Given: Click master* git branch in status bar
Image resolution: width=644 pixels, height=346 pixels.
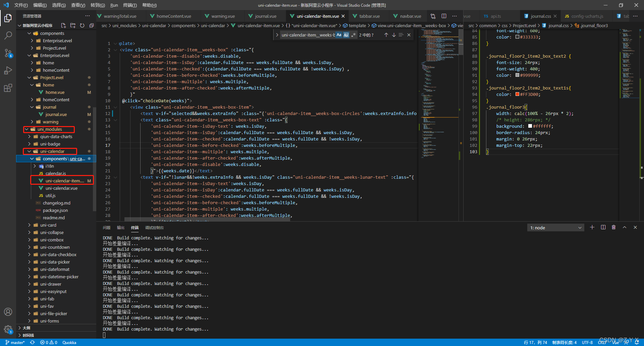Looking at the screenshot, I should click(x=15, y=342).
